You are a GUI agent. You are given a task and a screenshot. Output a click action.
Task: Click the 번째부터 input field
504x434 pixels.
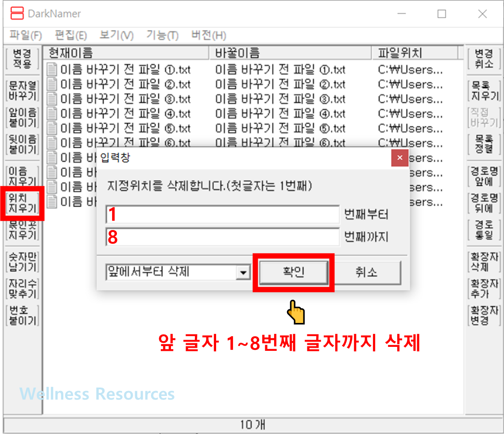[222, 215]
